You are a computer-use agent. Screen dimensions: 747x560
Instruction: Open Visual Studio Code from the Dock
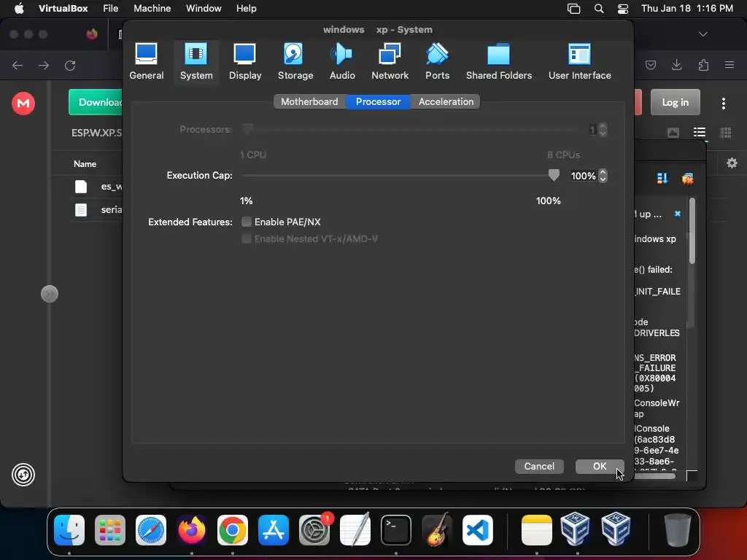[477, 529]
